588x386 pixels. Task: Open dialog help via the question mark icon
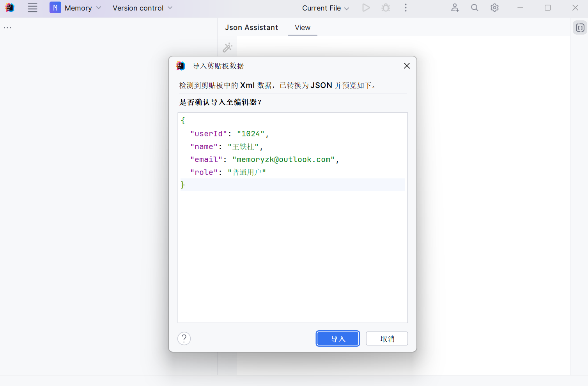[x=184, y=338]
